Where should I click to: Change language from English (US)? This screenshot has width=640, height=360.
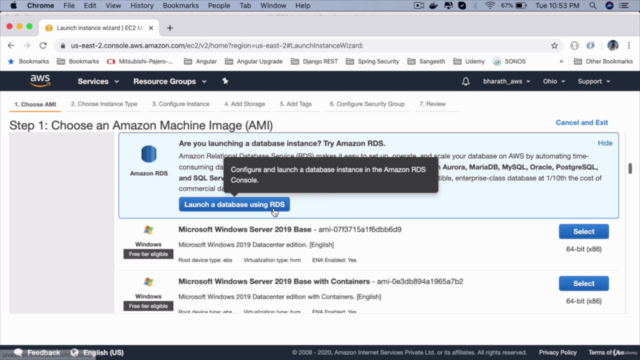[103, 352]
